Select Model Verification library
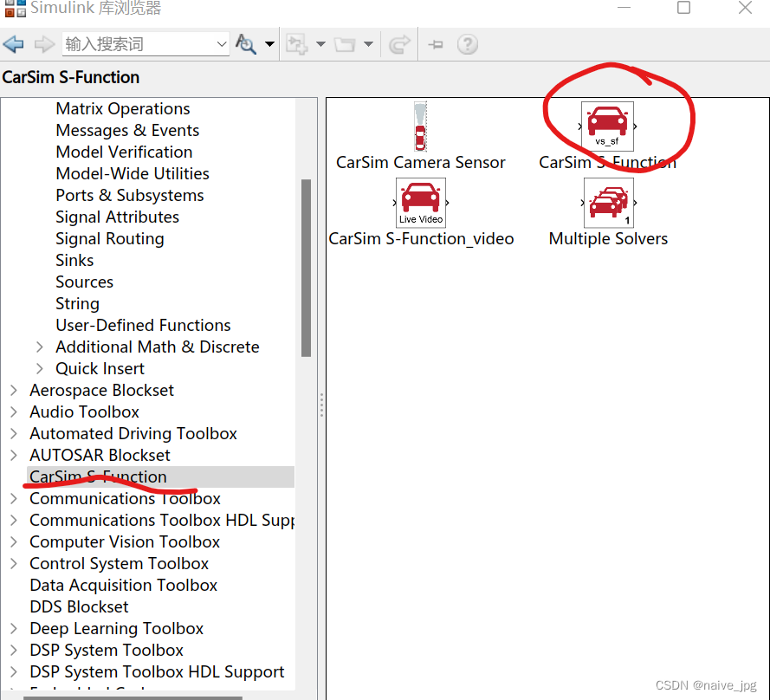The width and height of the screenshot is (770, 700). [x=124, y=152]
